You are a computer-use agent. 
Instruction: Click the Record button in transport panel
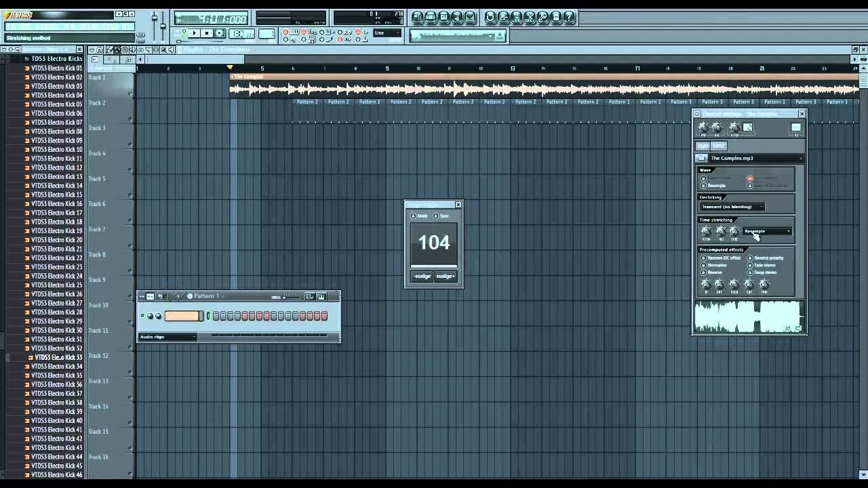coord(219,33)
